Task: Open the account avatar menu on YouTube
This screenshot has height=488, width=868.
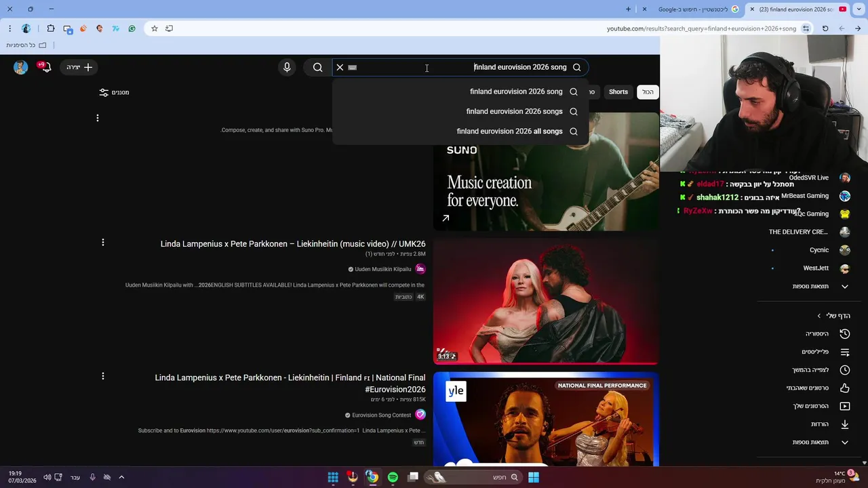Action: pos(21,67)
